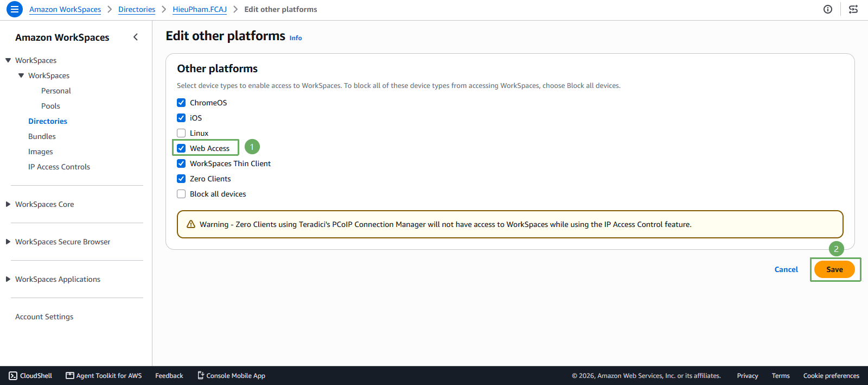Image resolution: width=868 pixels, height=385 pixels.
Task: Open CloudShell terminal icon
Action: pos(13,376)
